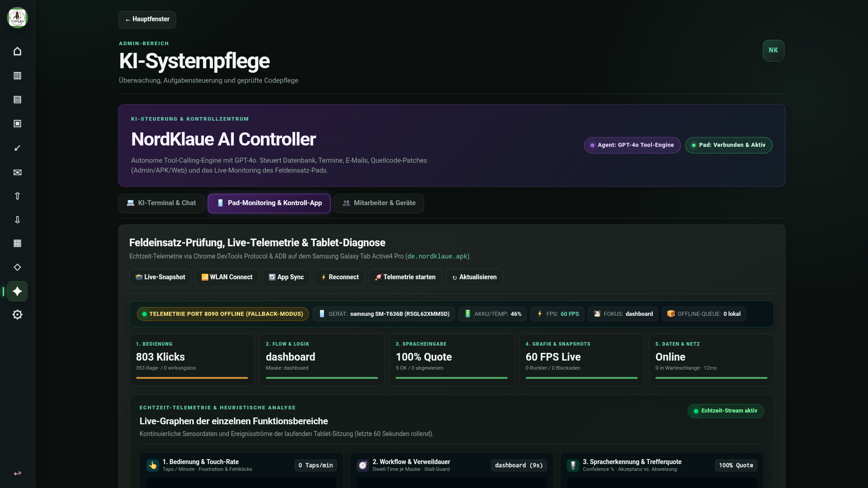Open the settings gear icon in the sidebar

tap(17, 314)
